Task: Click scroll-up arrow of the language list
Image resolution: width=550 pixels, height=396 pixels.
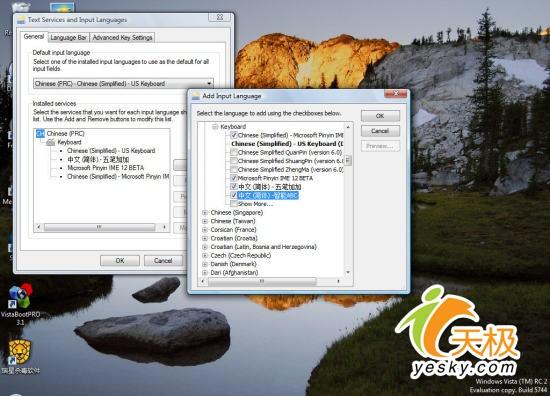Action: (x=348, y=127)
